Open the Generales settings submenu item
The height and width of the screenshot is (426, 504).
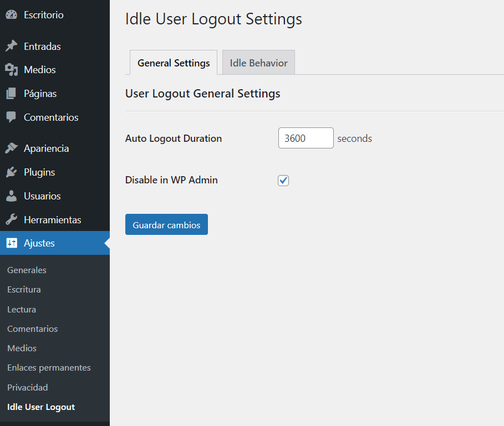coord(27,270)
